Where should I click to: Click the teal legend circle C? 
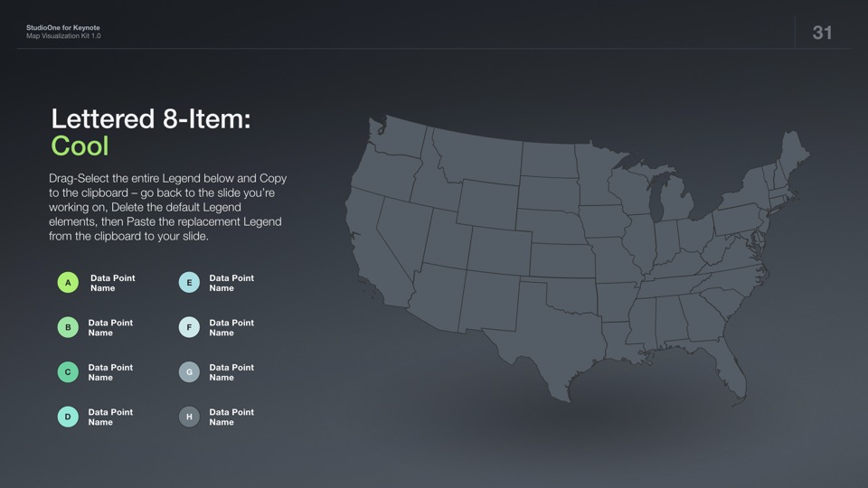[68, 371]
